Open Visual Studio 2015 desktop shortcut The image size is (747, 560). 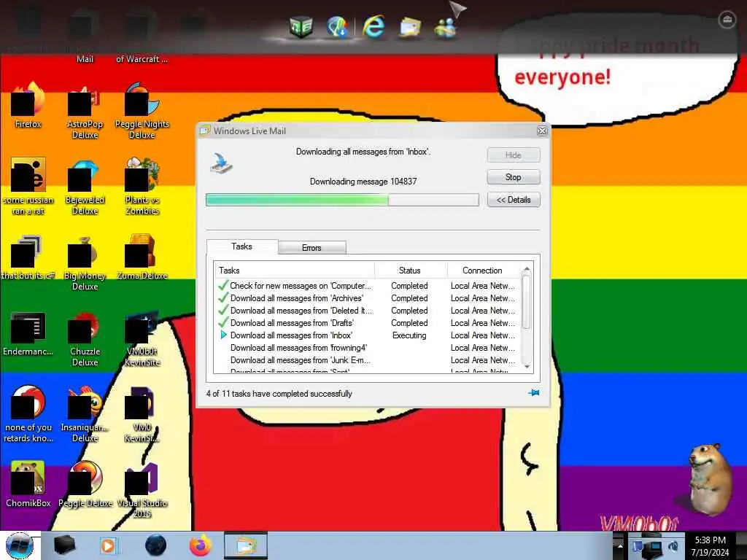(142, 491)
